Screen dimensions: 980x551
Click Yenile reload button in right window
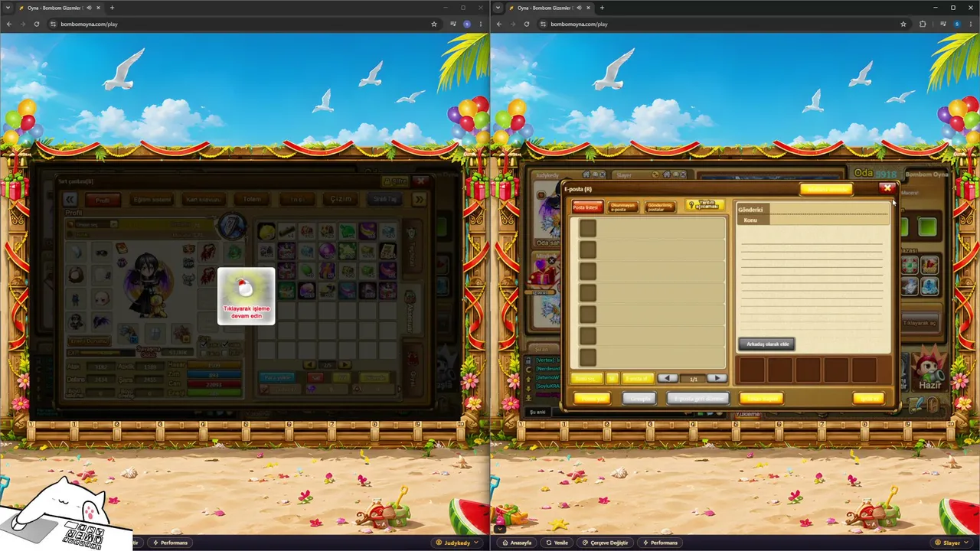(557, 543)
